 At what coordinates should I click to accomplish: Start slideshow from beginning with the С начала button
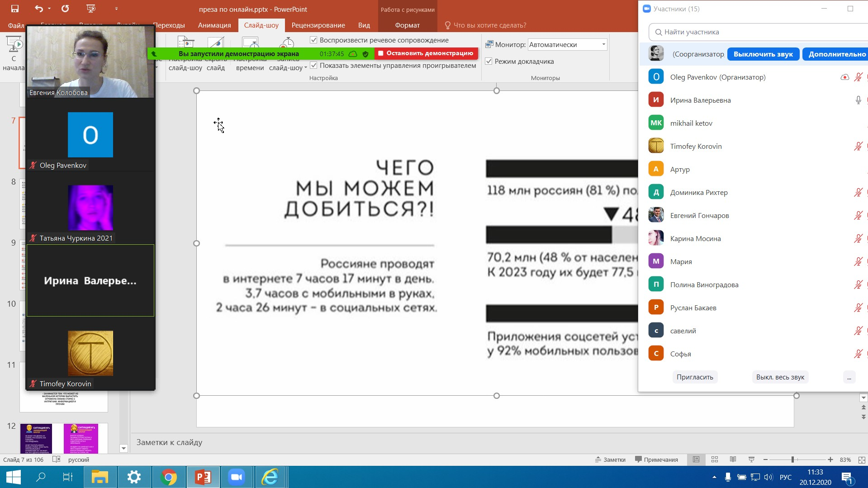(x=14, y=54)
